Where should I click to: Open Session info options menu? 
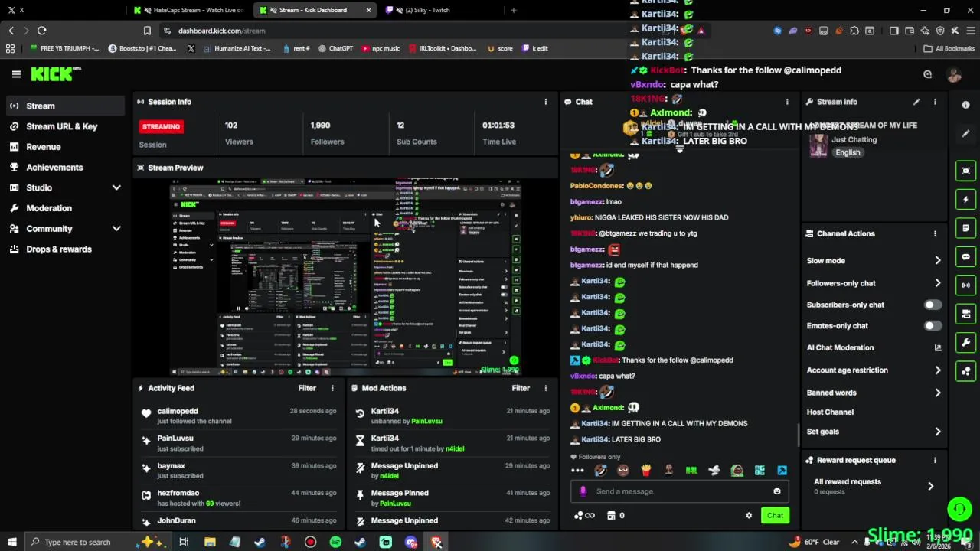(546, 102)
